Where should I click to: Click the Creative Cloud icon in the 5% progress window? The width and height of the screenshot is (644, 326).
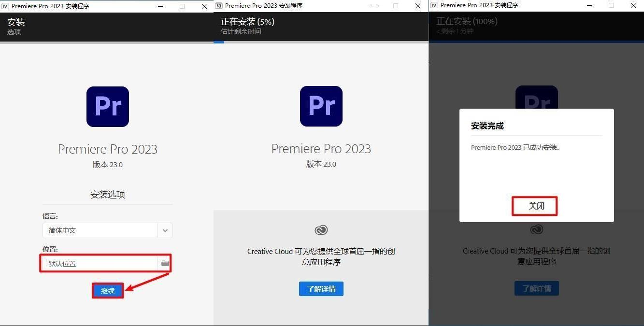[321, 230]
